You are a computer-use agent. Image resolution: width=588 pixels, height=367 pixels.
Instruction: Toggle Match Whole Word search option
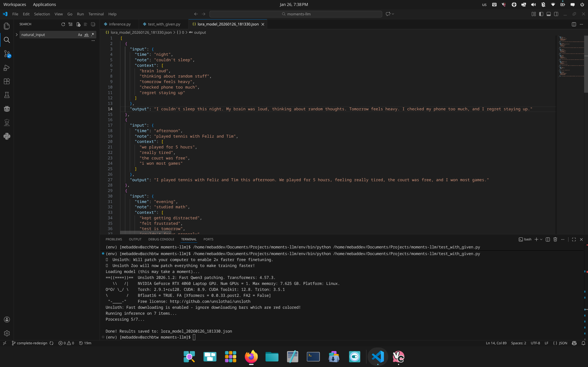click(86, 35)
